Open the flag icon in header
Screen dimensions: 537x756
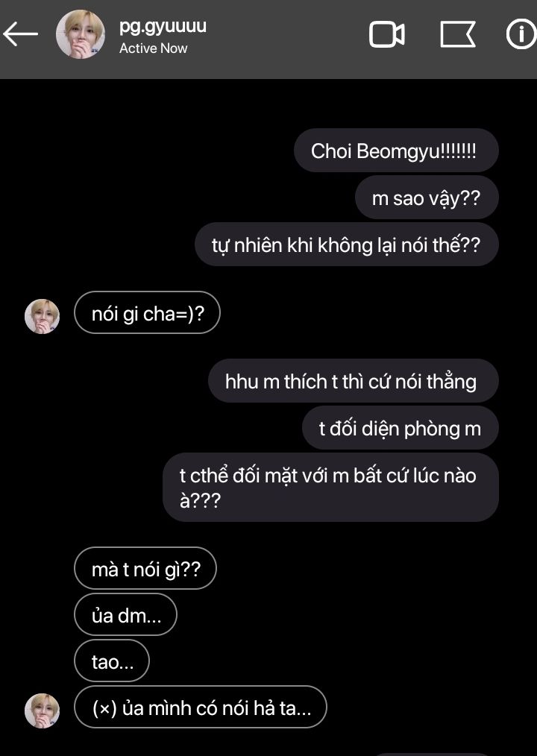457,34
